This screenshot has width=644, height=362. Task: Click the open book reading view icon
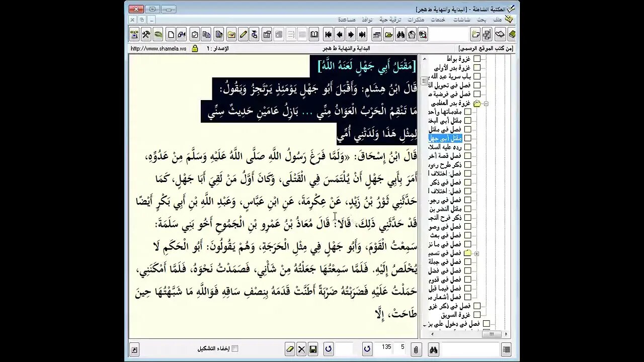tap(314, 35)
